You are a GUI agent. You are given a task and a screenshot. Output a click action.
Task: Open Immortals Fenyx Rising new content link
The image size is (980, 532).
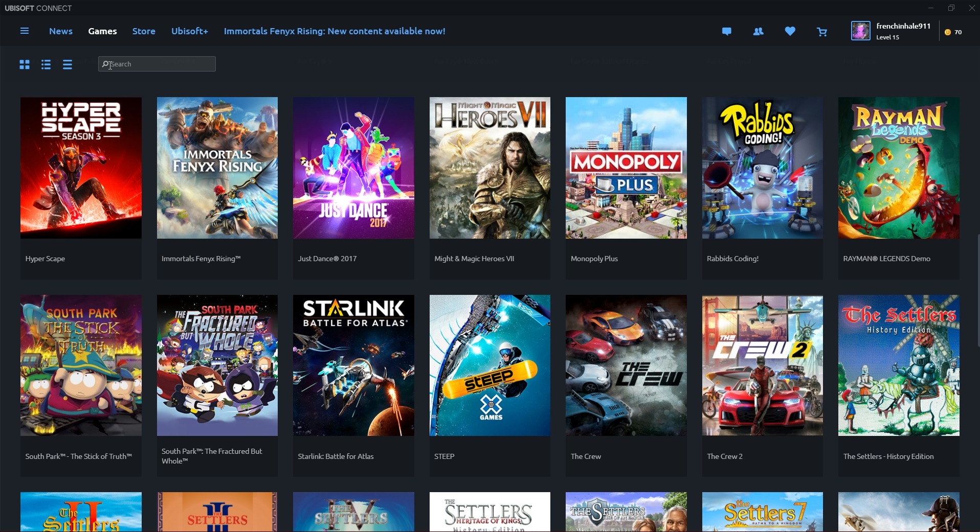[335, 31]
